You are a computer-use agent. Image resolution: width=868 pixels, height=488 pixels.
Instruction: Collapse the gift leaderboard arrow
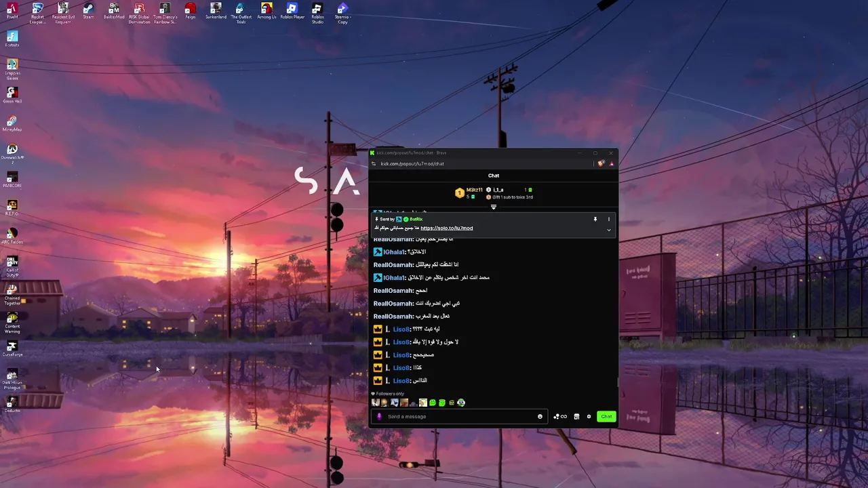pos(494,207)
